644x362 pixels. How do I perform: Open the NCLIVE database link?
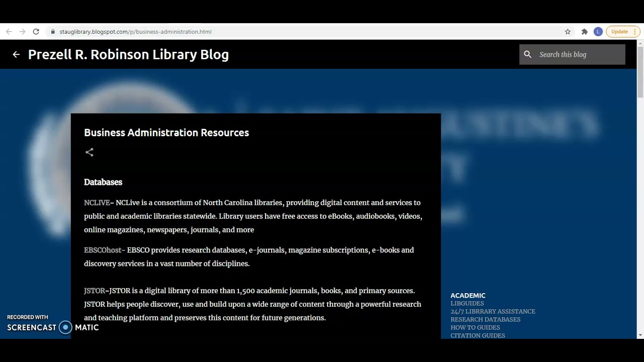[x=97, y=203]
